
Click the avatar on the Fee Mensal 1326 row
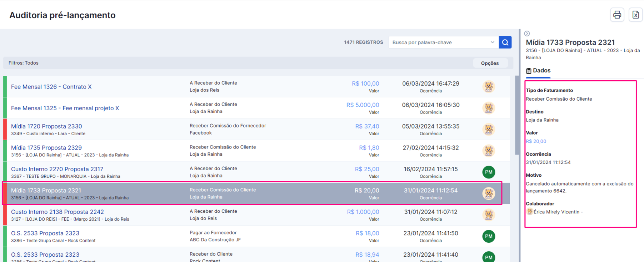coord(489,86)
